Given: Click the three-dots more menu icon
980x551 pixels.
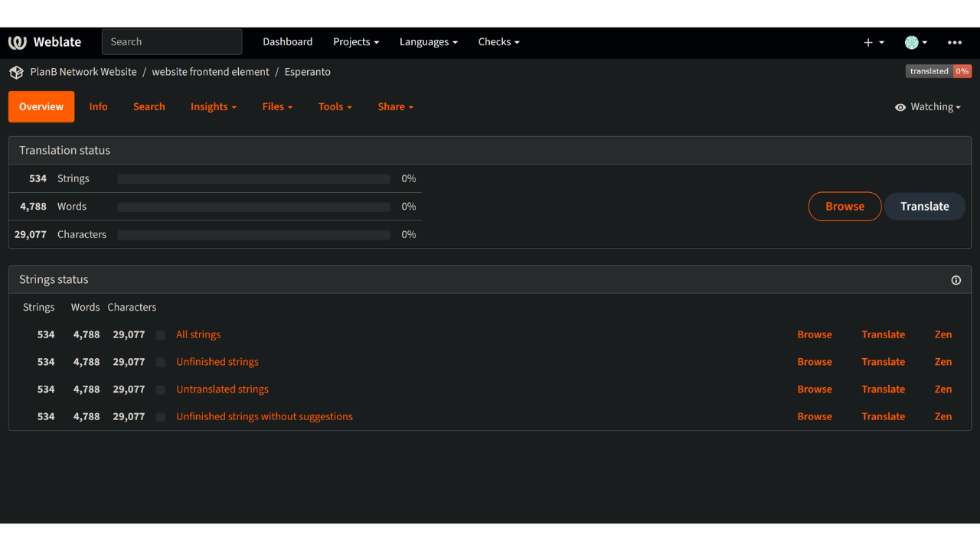Looking at the screenshot, I should [954, 43].
